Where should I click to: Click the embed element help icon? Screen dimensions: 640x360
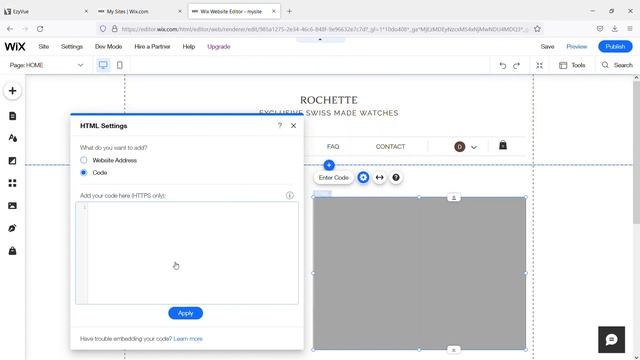[x=396, y=178]
